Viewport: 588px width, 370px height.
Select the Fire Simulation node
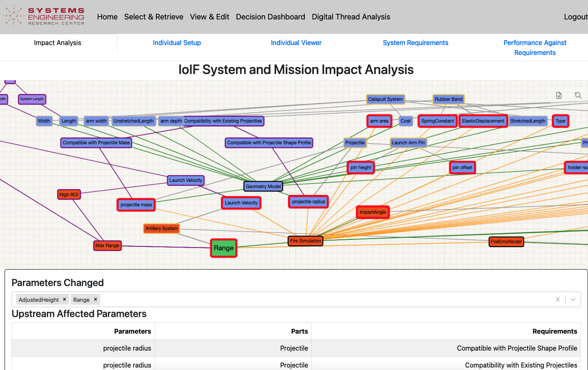tap(306, 241)
